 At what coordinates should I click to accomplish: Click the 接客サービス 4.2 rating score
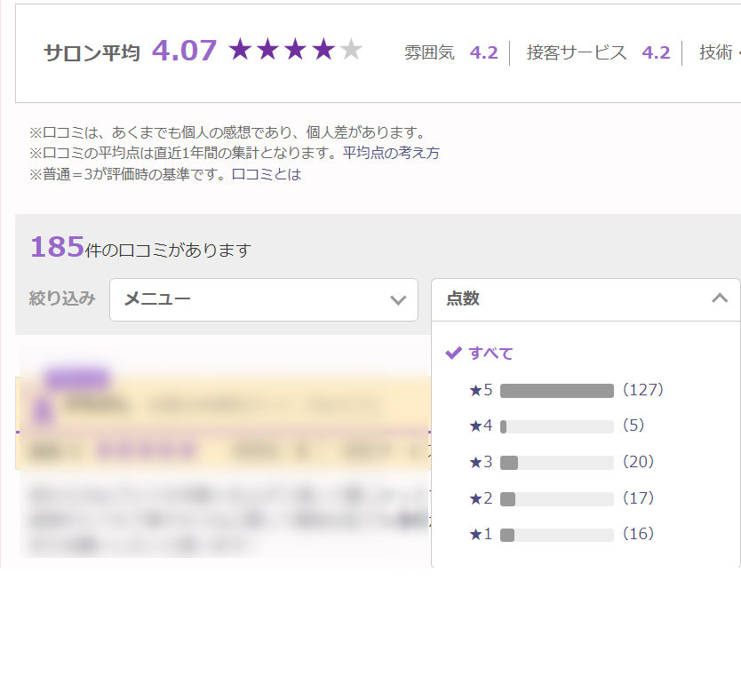tap(656, 52)
